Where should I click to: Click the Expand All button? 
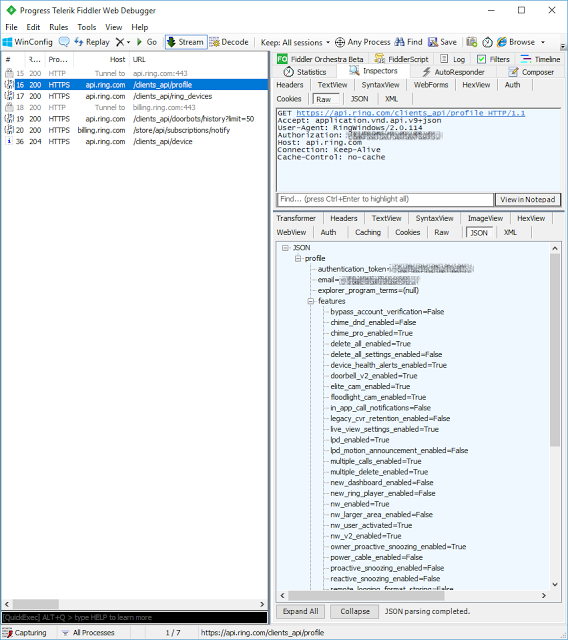[x=301, y=611]
